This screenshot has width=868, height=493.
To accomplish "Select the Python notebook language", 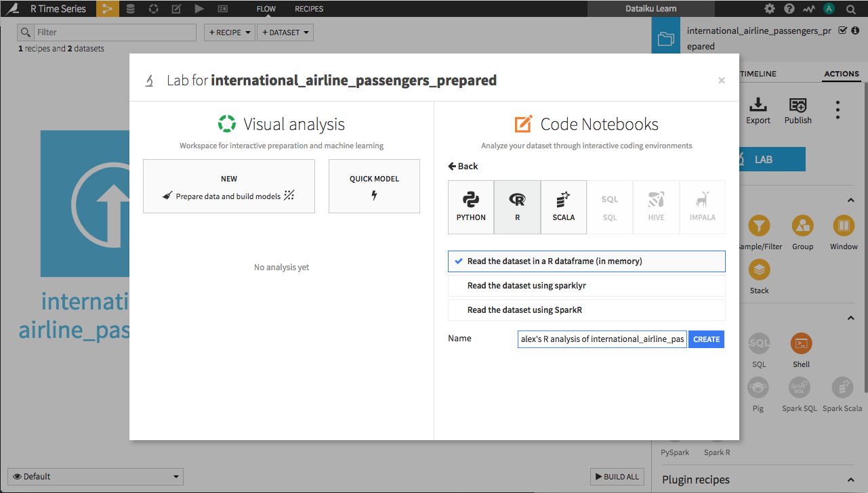I will (x=471, y=207).
